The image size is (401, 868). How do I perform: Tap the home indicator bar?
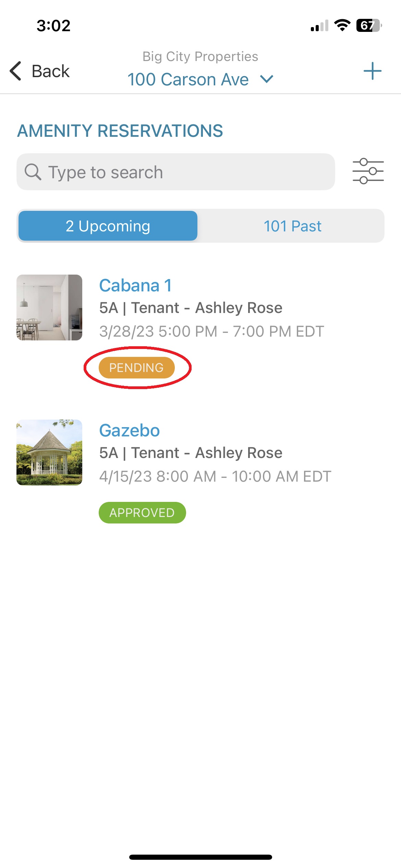(200, 857)
